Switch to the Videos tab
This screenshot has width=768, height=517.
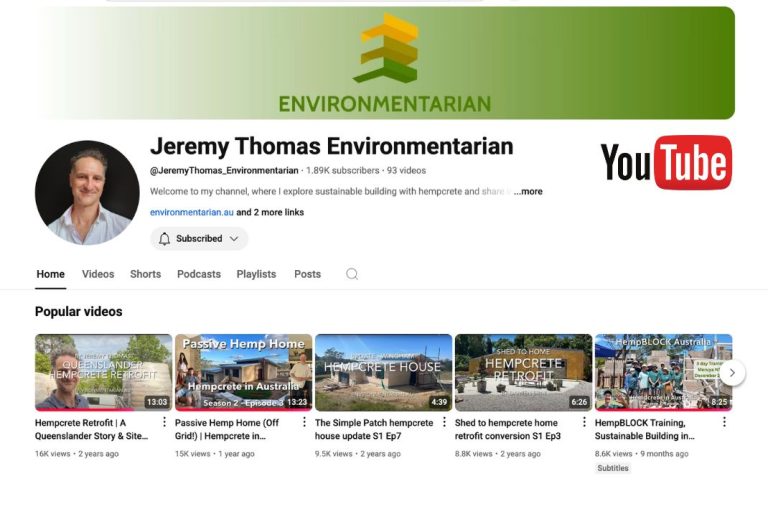(98, 274)
